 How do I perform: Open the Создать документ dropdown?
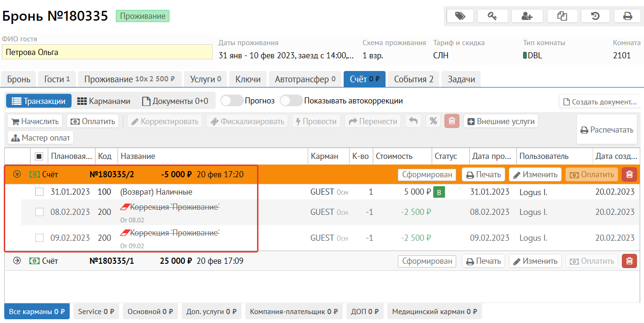600,102
